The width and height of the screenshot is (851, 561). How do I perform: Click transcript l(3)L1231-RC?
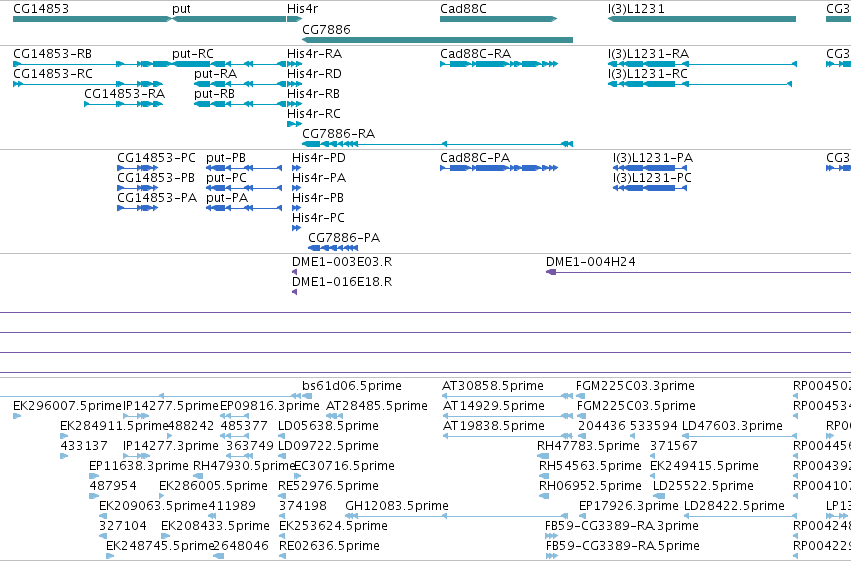point(647,74)
